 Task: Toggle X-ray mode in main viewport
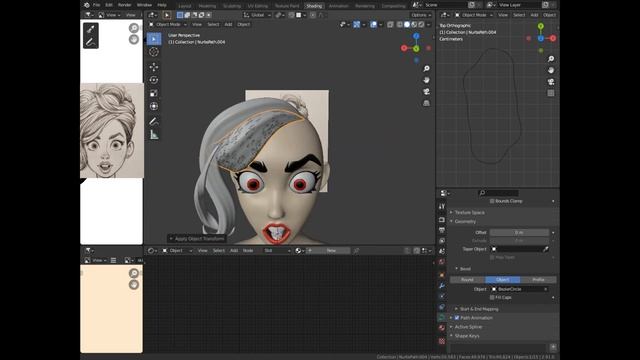point(390,24)
